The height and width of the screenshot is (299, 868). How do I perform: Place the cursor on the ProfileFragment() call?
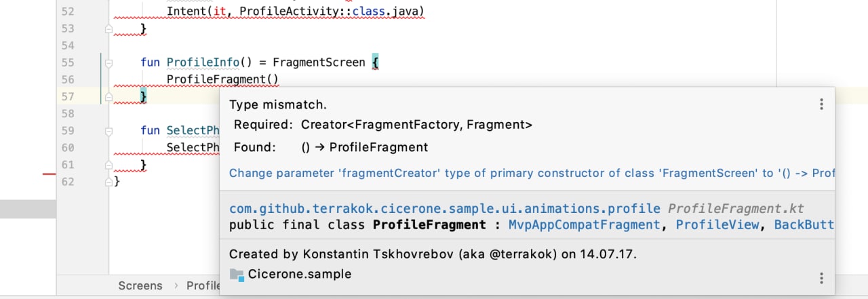click(x=222, y=79)
